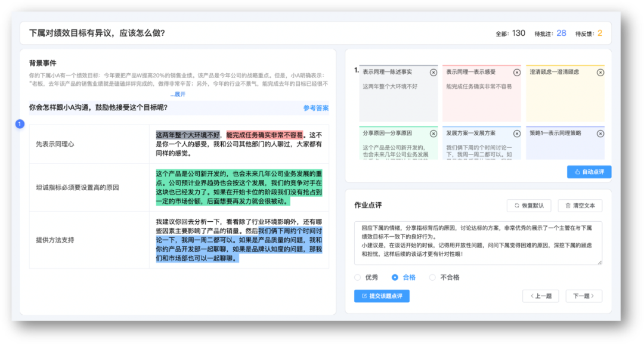The height and width of the screenshot is (344, 644).
Task: Go to next question 下一题
Action: pyautogui.click(x=584, y=296)
